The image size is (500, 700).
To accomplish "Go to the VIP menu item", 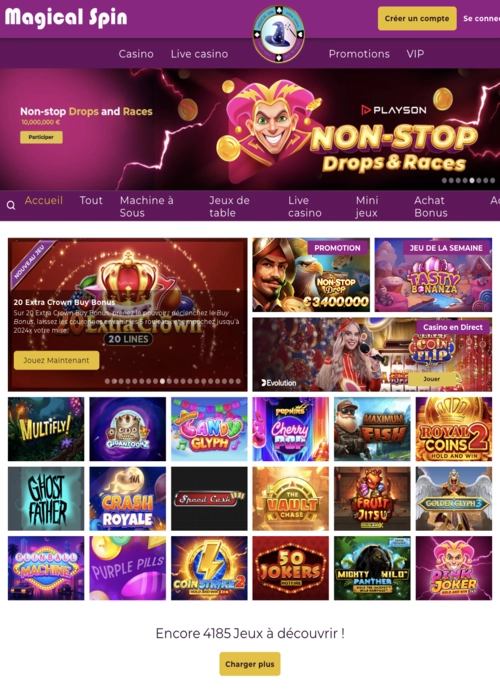I will [415, 54].
